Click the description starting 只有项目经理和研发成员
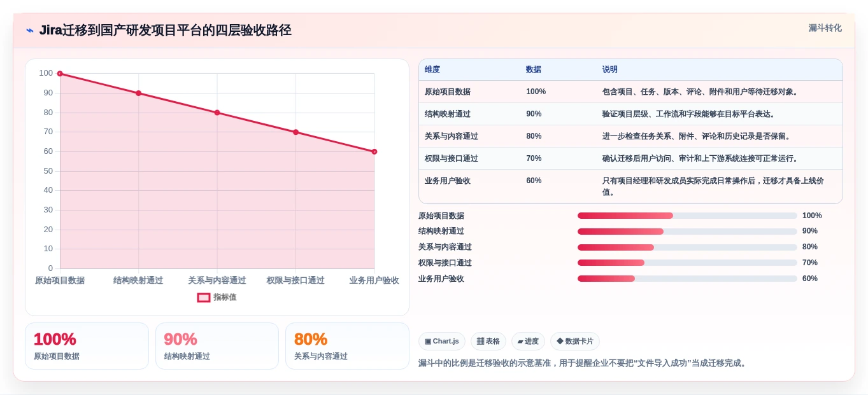The height and width of the screenshot is (395, 868). (x=713, y=186)
